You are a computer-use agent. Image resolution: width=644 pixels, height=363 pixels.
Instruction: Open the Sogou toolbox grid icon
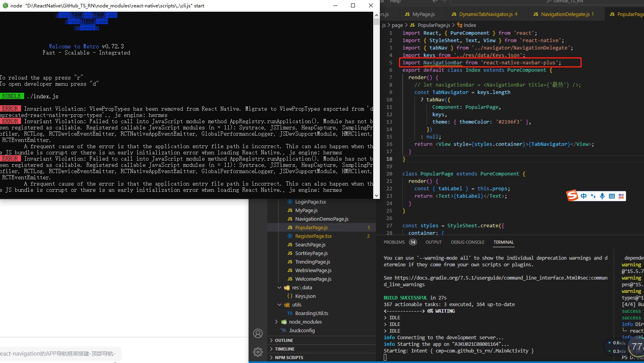(621, 196)
